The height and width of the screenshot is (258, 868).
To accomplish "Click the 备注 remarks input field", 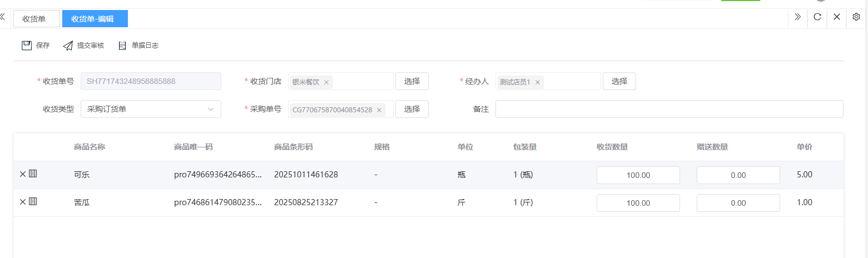I will (x=669, y=109).
